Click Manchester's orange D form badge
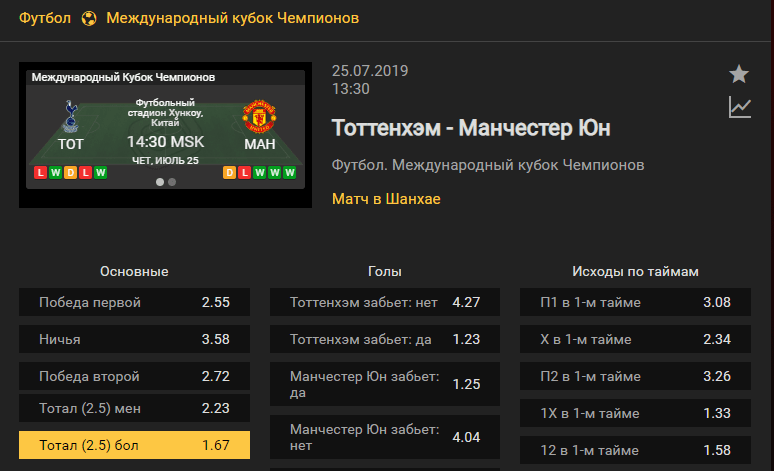The image size is (774, 471). (230, 173)
